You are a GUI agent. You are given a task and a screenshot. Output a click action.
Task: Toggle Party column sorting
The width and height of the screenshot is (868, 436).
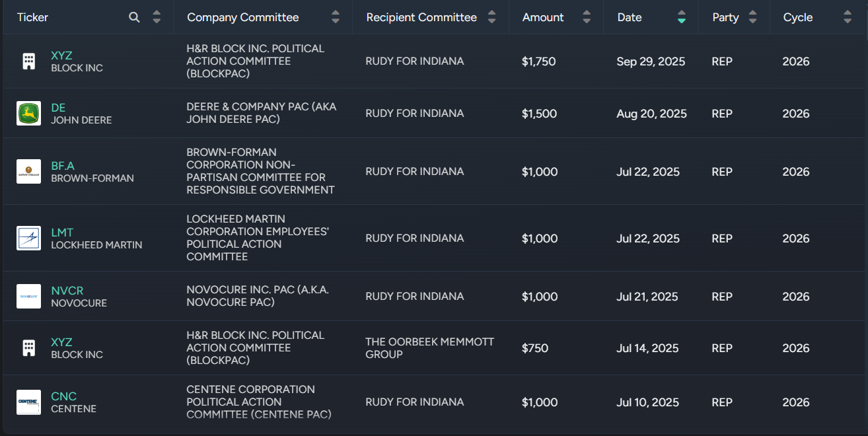pyautogui.click(x=752, y=18)
